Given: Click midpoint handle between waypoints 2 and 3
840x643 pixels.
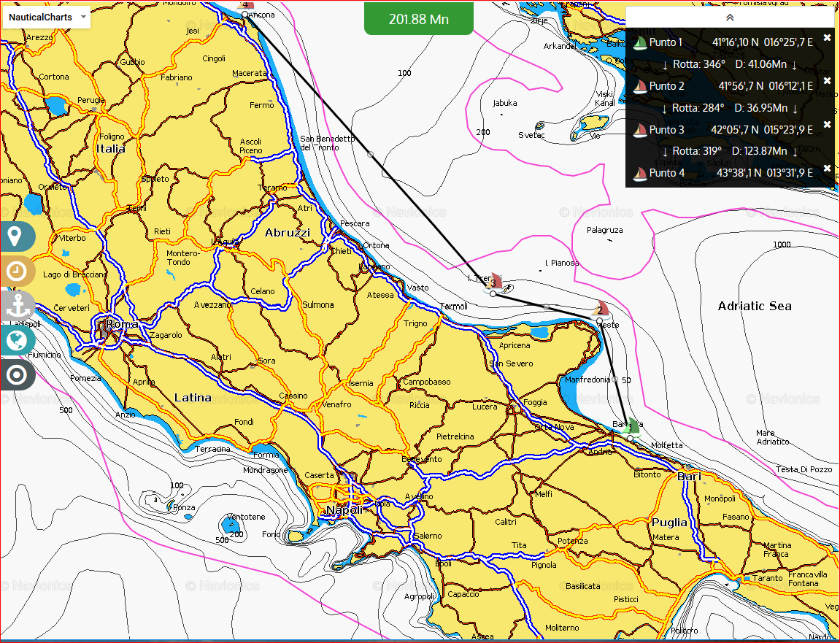Looking at the screenshot, I should coord(546,307).
